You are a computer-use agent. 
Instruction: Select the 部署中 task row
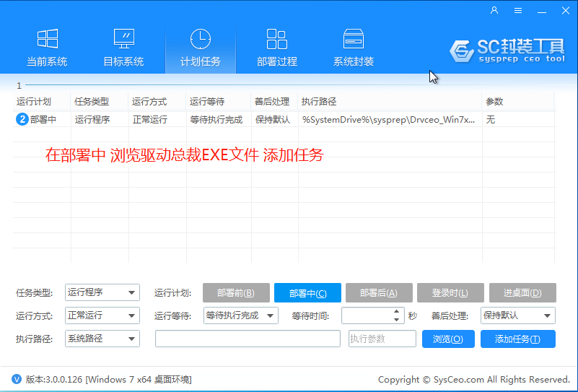pos(284,120)
